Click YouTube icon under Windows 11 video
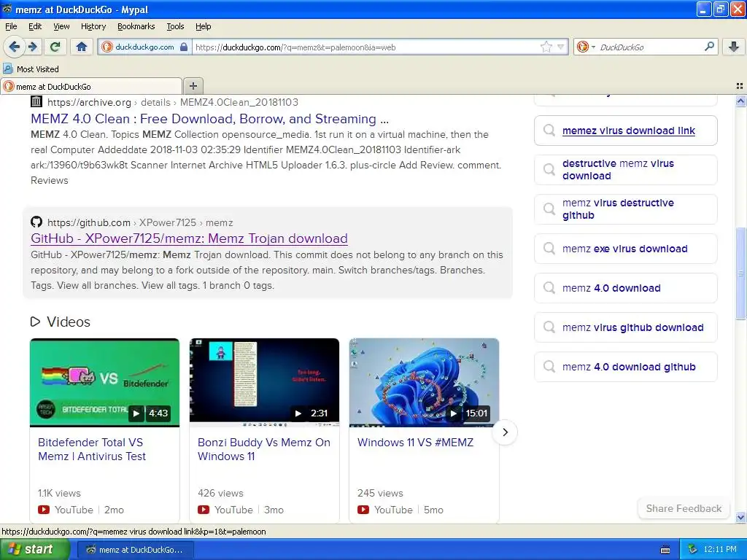The width and height of the screenshot is (747, 560). tap(363, 510)
